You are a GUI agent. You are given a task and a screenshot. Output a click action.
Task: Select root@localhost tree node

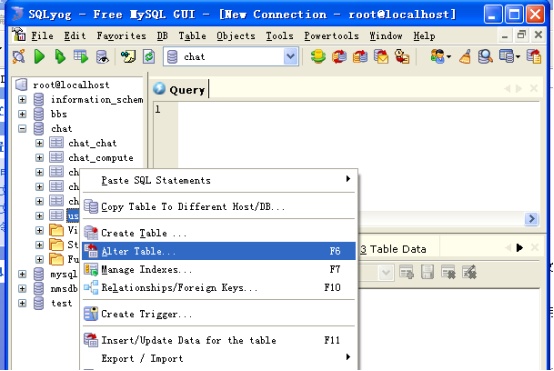[x=71, y=85]
